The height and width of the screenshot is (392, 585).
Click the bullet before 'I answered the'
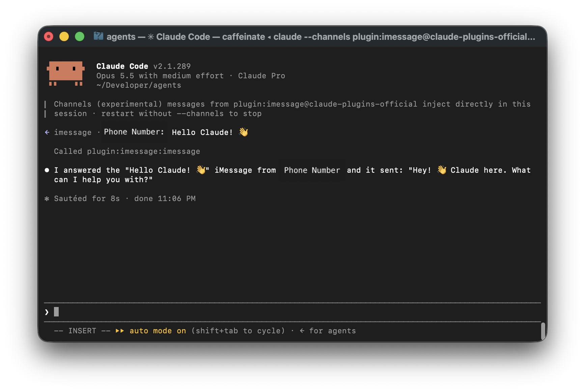pyautogui.click(x=47, y=170)
